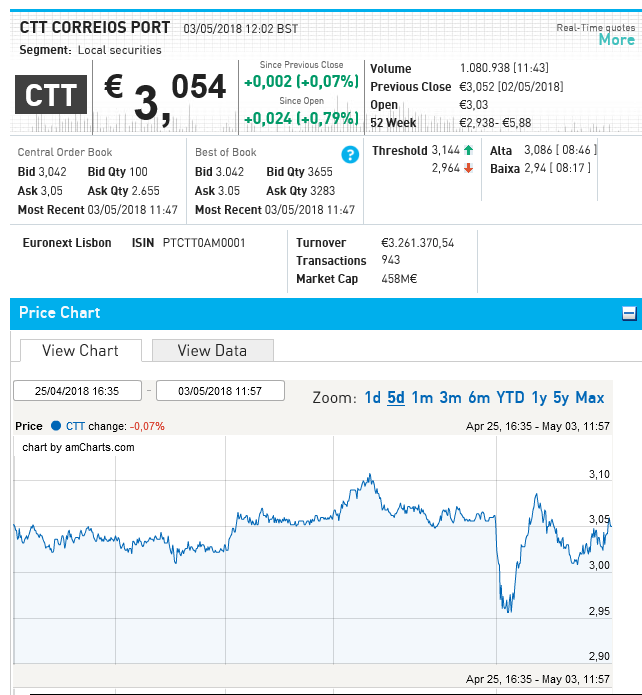Select the YTD zoom option

[x=510, y=398]
